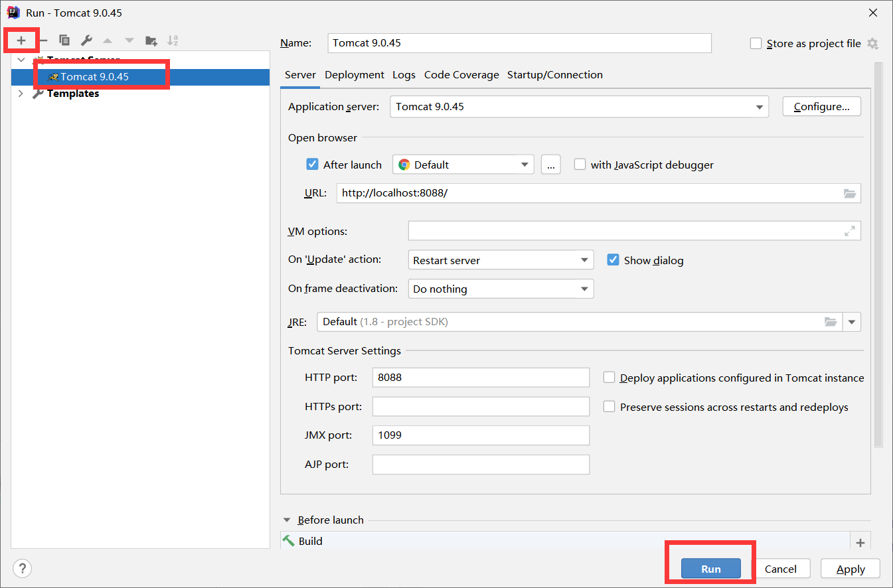Close the Run dialog window

coord(874,13)
